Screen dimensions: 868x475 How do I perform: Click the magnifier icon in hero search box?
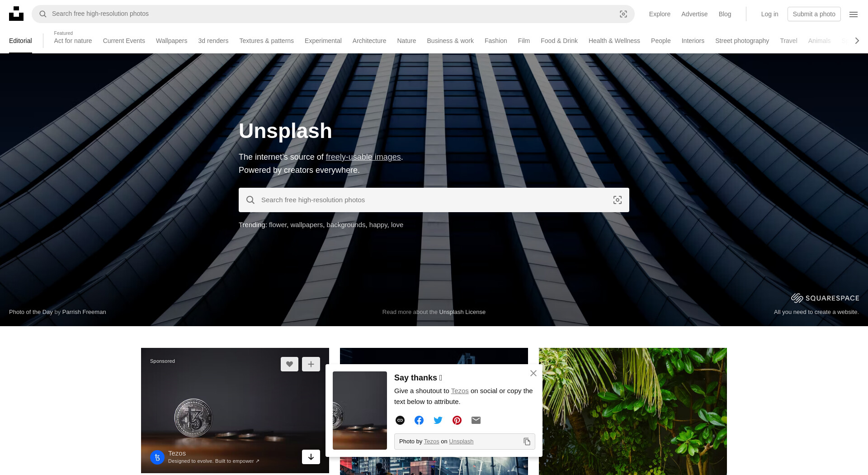pos(250,200)
